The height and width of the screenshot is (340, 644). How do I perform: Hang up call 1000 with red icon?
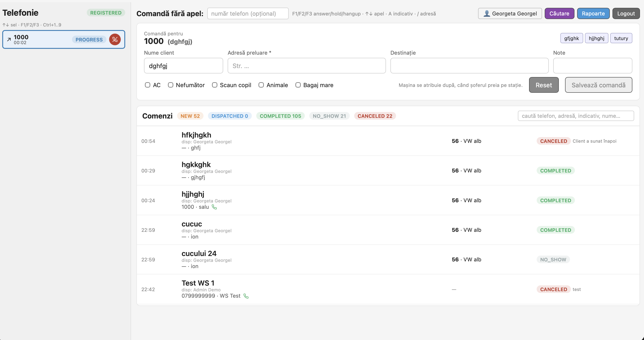pos(115,39)
